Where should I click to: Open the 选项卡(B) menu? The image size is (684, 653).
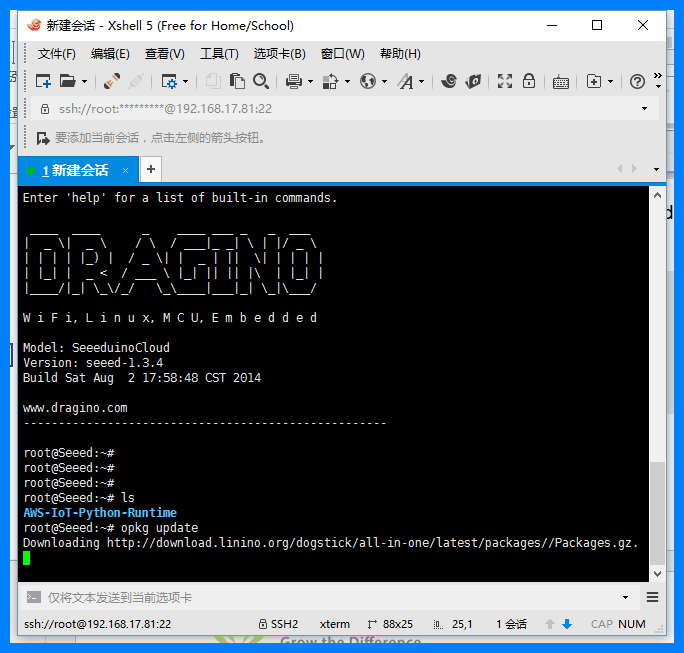[280, 54]
